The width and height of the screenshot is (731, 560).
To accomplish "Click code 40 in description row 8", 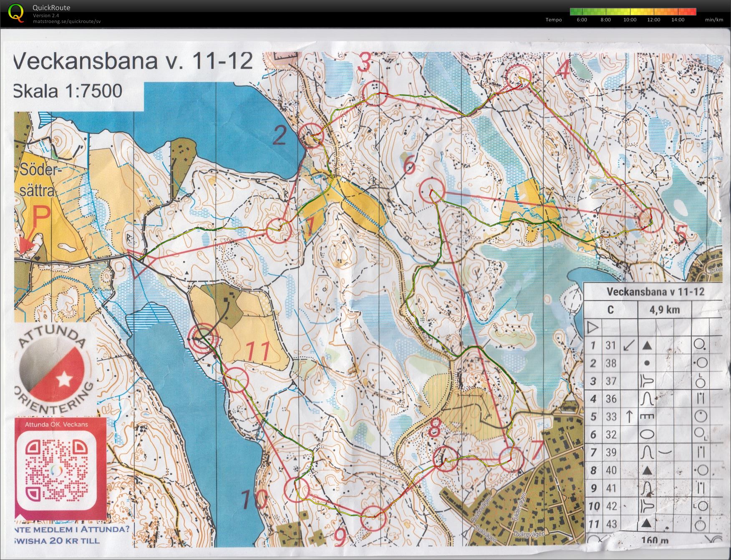I will [x=611, y=470].
